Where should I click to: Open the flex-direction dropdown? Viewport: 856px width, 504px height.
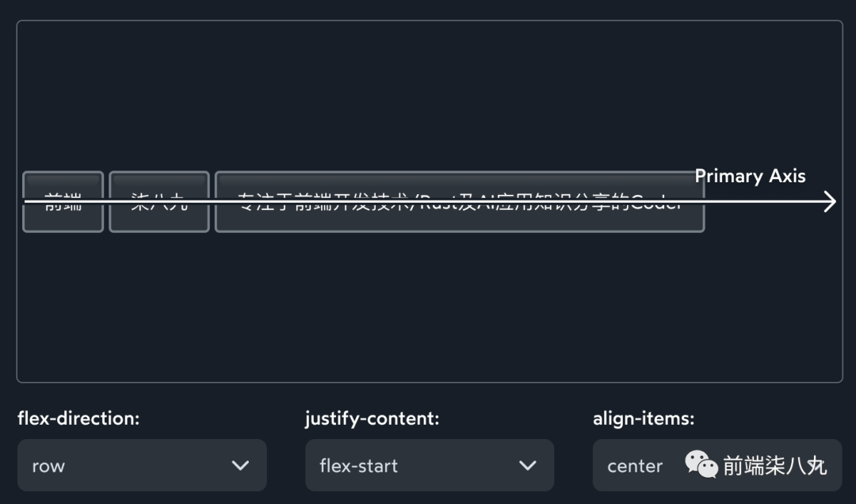tap(142, 466)
